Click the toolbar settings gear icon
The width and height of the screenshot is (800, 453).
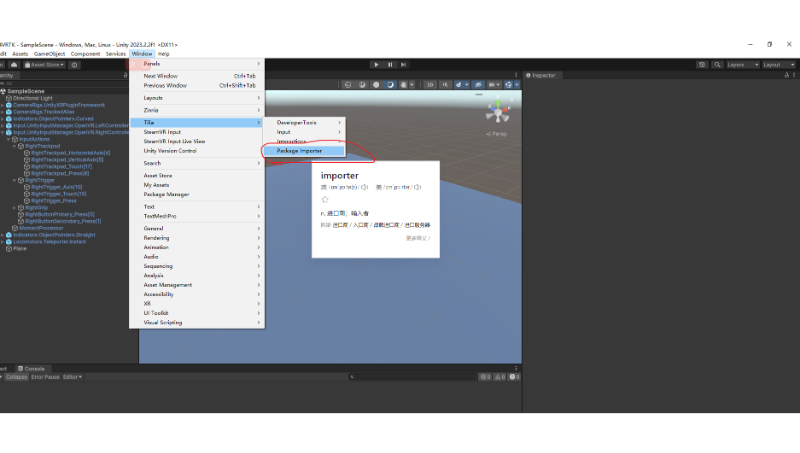coord(74,65)
